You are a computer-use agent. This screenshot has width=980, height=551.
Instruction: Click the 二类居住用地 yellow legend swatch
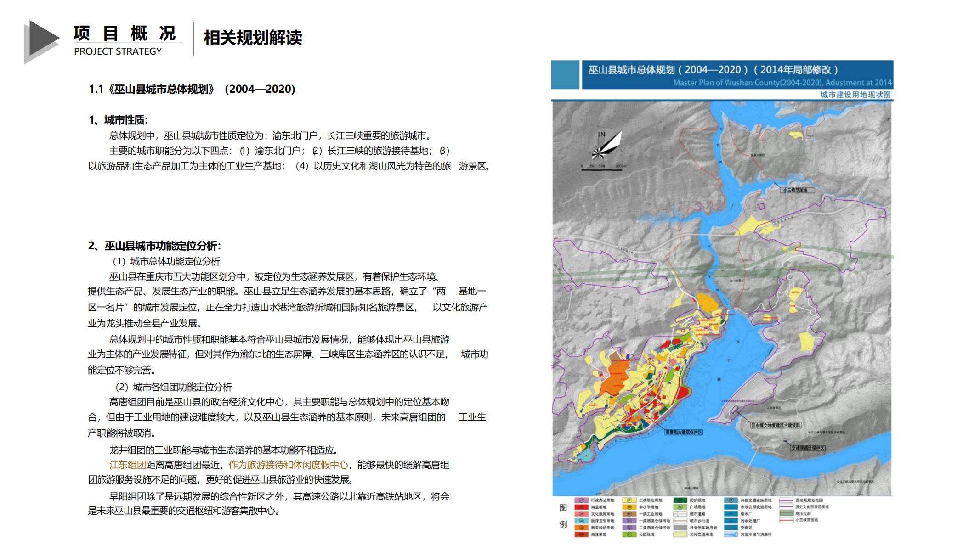[629, 500]
